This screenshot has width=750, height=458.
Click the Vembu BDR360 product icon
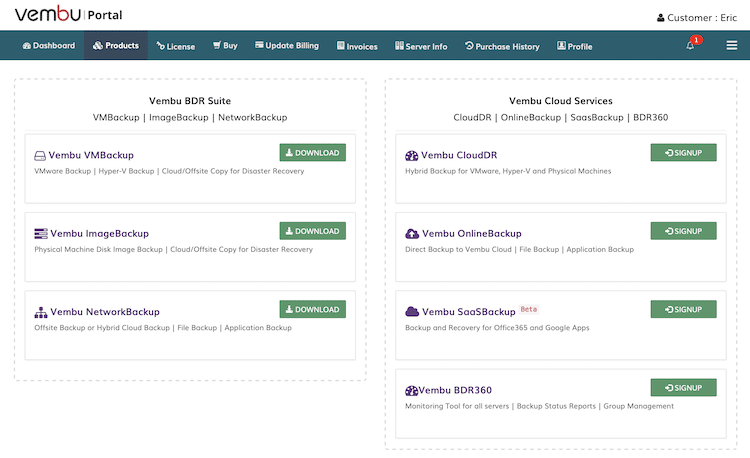pos(411,390)
